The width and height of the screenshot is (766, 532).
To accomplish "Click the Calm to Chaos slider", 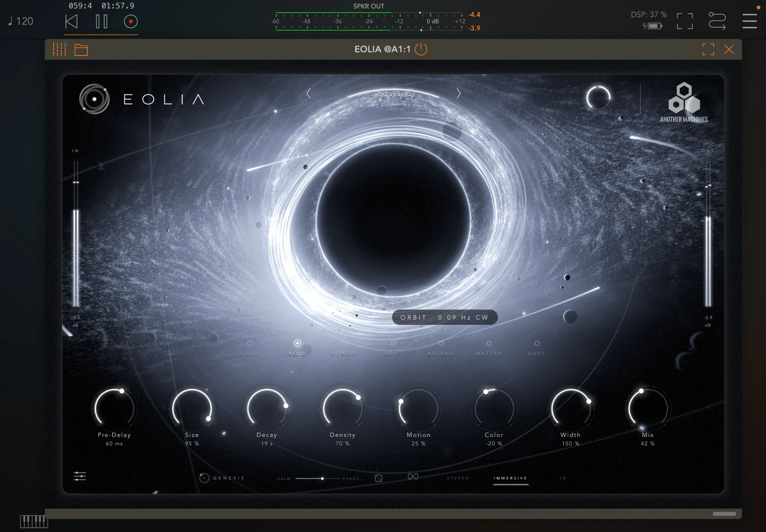I will 318,478.
